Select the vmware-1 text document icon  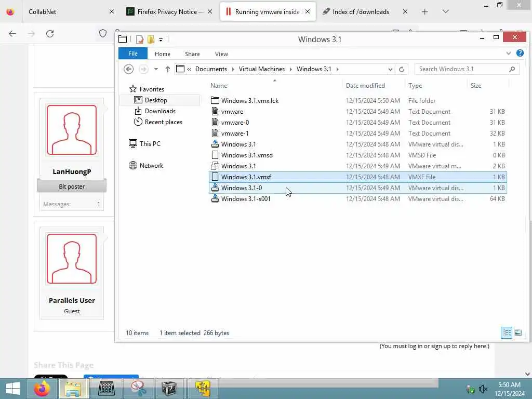215,133
